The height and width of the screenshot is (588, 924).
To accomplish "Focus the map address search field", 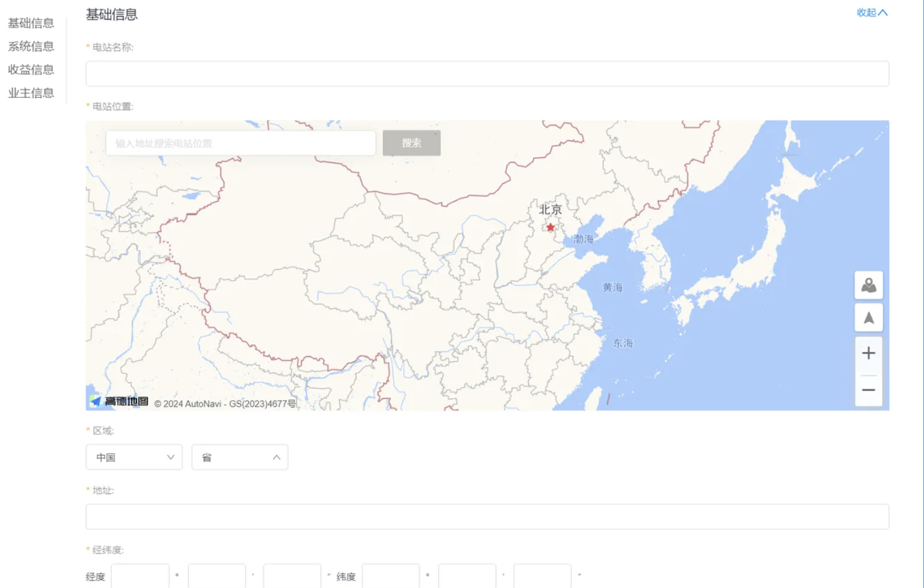I will tap(241, 143).
